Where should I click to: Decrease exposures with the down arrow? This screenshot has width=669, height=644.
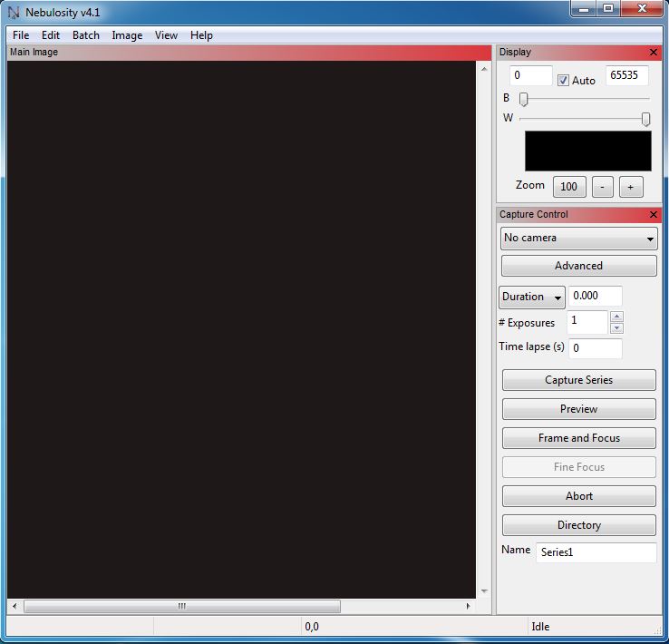(617, 328)
